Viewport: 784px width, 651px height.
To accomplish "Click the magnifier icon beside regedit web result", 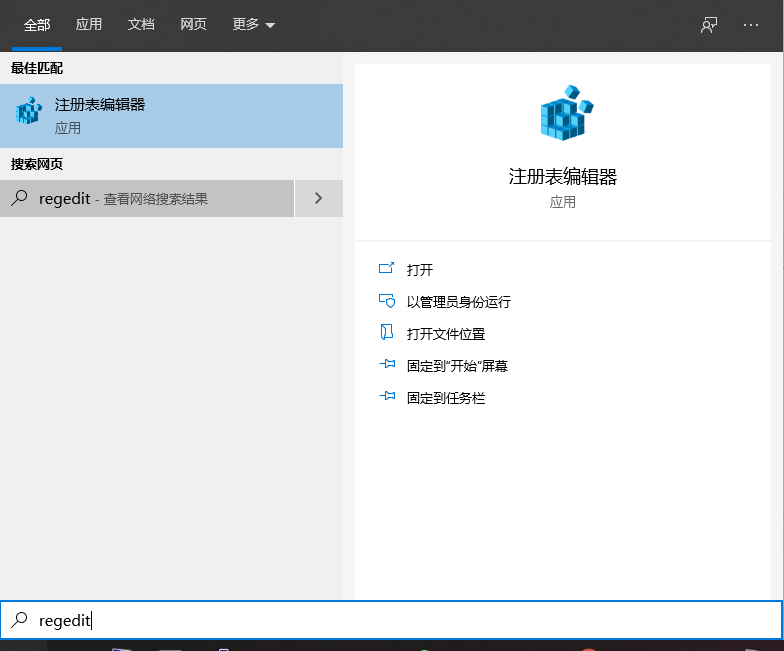I will pos(19,198).
